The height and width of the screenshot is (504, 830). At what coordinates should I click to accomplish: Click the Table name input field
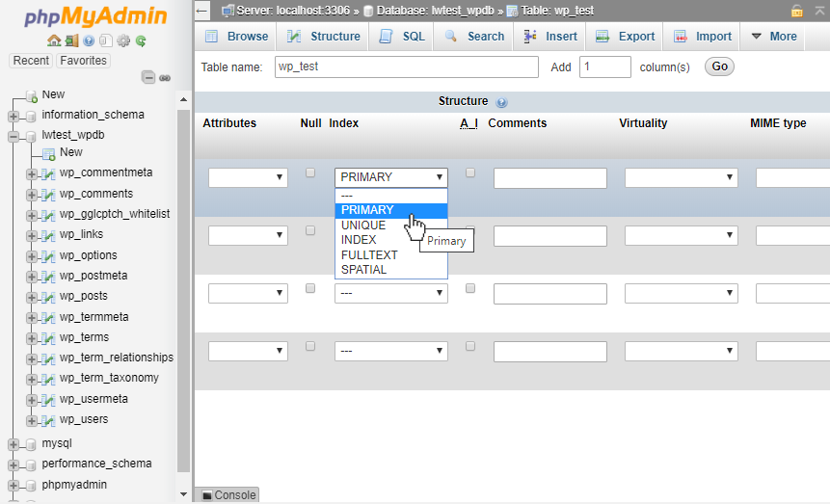(407, 66)
